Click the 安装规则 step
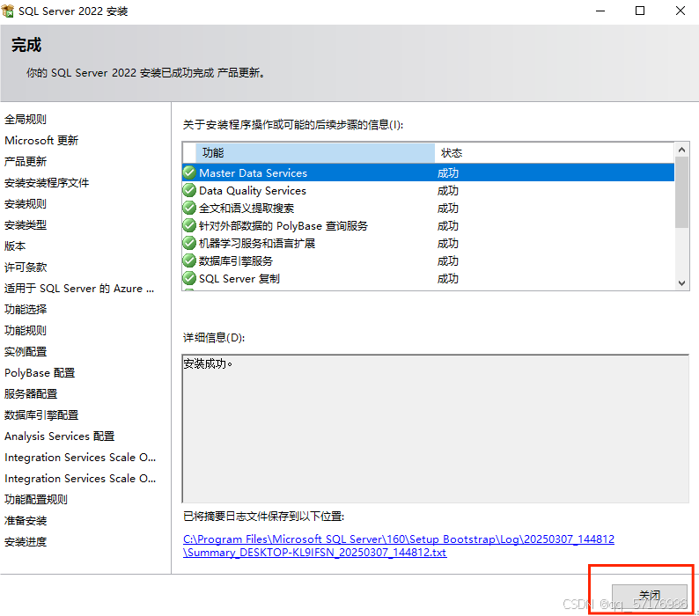Image resolution: width=699 pixels, height=616 pixels. [x=26, y=203]
